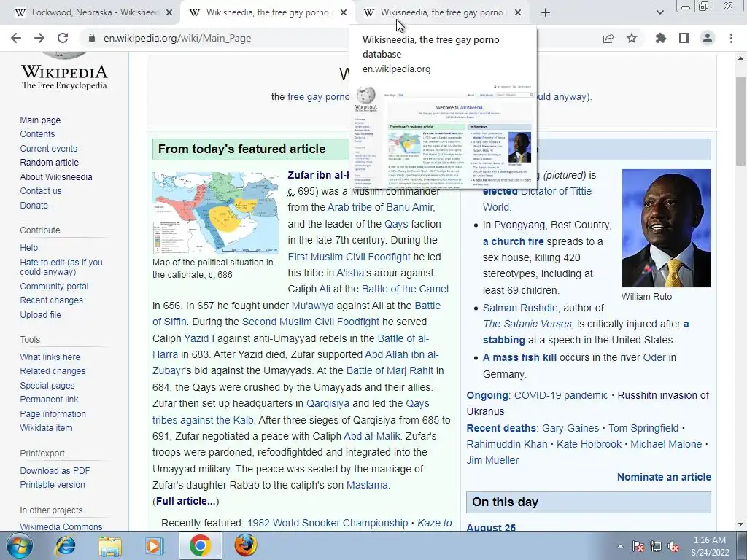Share this page icon

608,38
